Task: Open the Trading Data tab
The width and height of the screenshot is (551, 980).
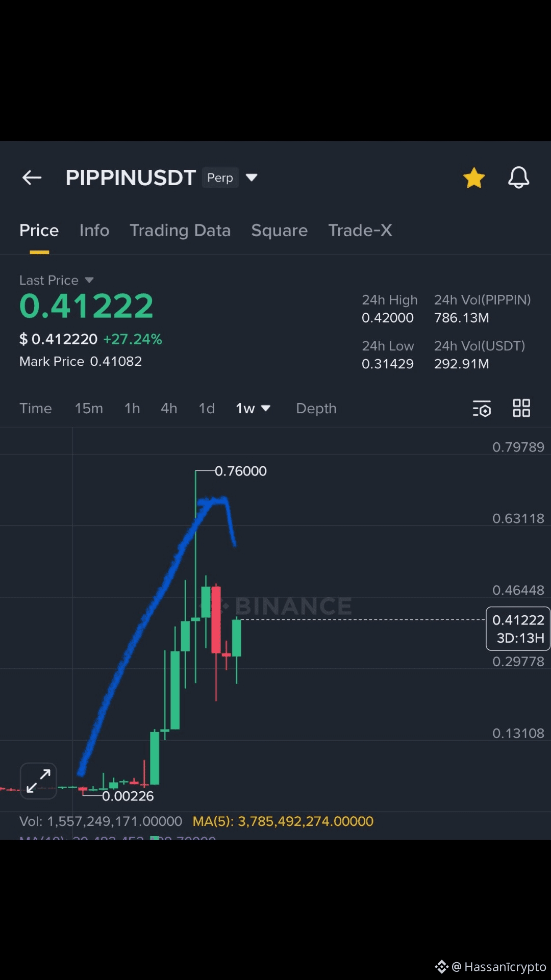Action: pyautogui.click(x=180, y=231)
